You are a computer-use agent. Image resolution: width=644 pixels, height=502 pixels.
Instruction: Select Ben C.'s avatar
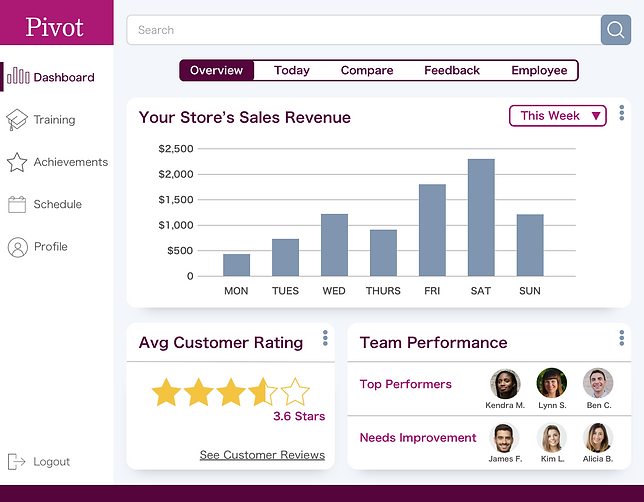point(598,383)
